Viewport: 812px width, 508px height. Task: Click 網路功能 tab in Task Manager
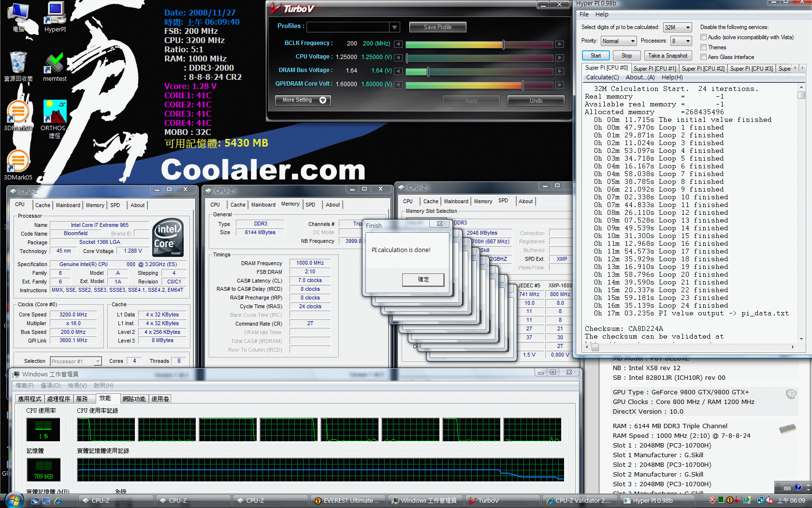point(134,399)
